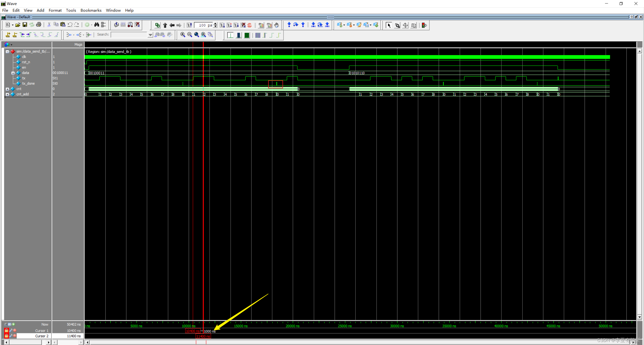
Task: Open Cursor 1 properties wrench icon
Action: [x=11, y=330]
